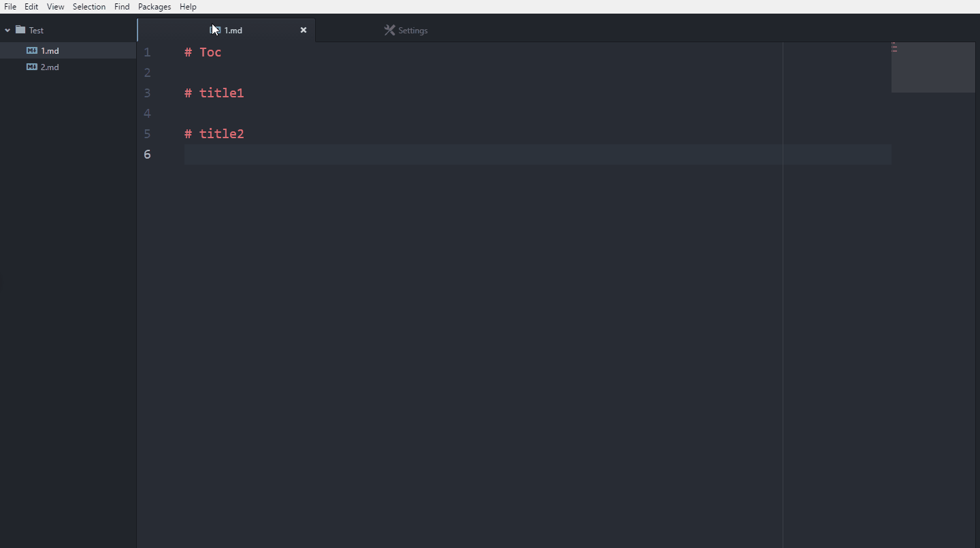This screenshot has height=548, width=980.
Task: Click the Test folder icon in tree
Action: pos(20,30)
